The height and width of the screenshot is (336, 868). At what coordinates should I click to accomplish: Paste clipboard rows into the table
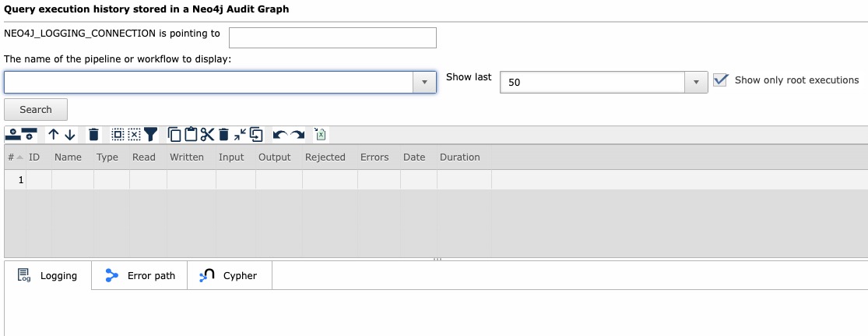coord(191,134)
